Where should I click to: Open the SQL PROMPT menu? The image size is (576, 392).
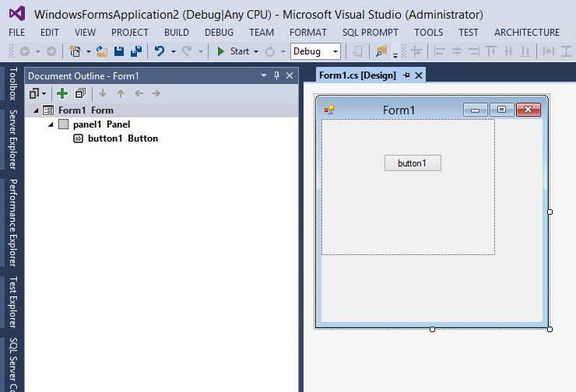coord(371,33)
